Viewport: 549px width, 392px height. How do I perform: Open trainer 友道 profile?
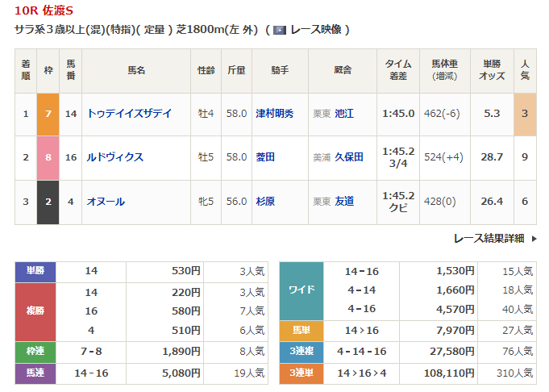pos(344,201)
